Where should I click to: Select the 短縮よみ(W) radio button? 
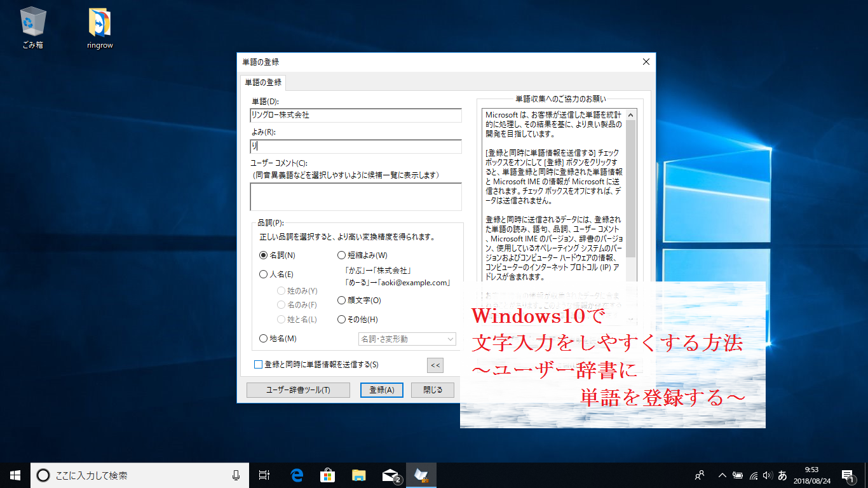[362, 255]
